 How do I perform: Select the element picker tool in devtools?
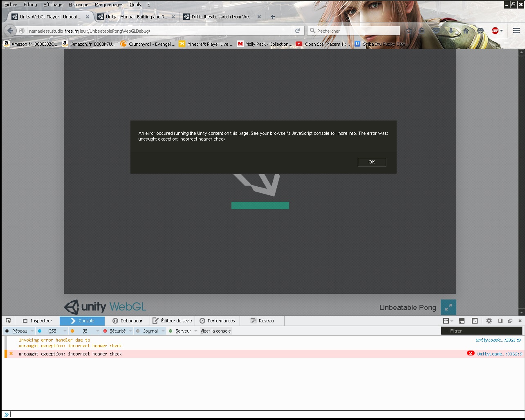[x=8, y=321]
